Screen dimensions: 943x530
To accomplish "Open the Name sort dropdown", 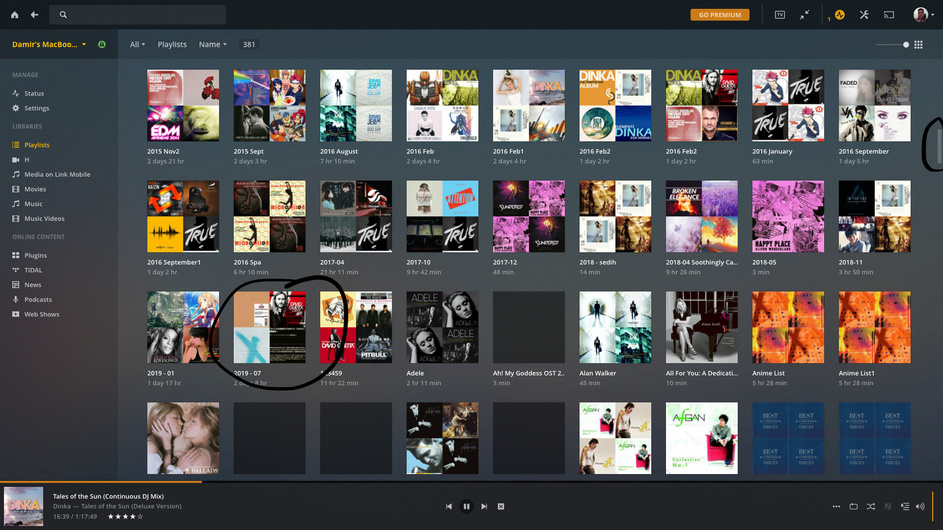I will [x=213, y=44].
